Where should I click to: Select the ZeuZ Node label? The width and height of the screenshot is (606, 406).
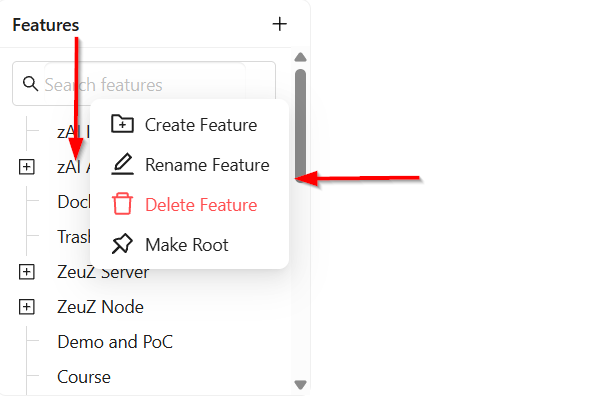100,307
